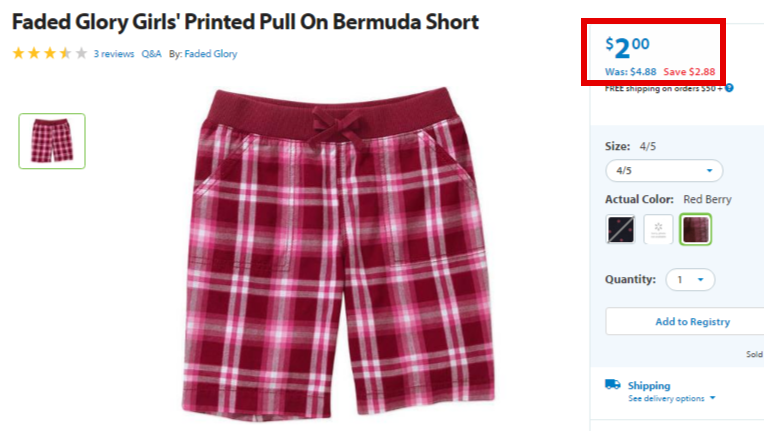Viewport: 764px width, 431px height.
Task: Open the Q&A link
Action: point(151,54)
